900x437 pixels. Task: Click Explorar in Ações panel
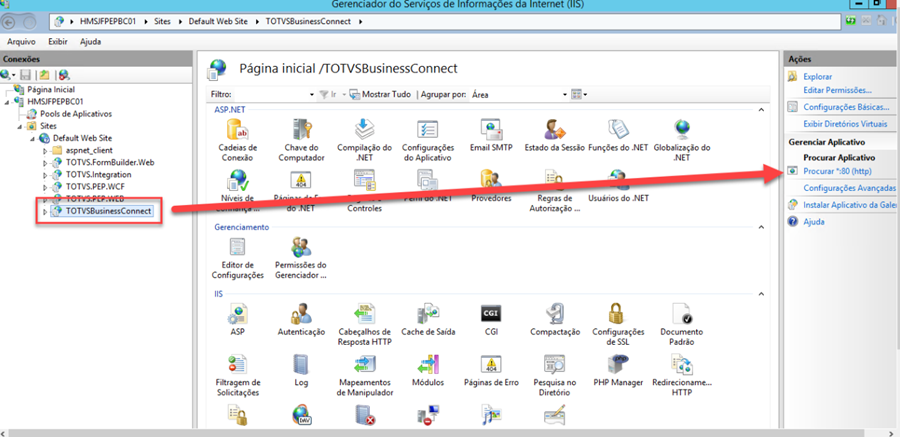click(x=818, y=76)
